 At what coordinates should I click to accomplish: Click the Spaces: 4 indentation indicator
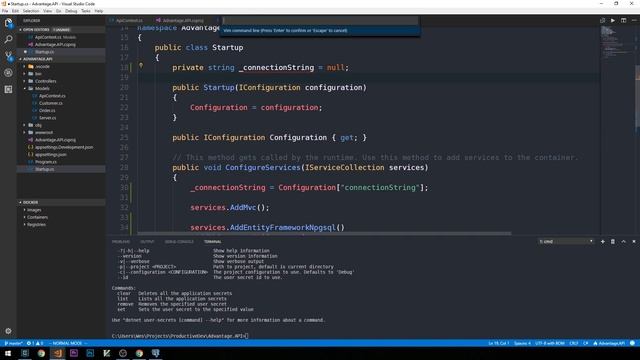[x=522, y=343]
